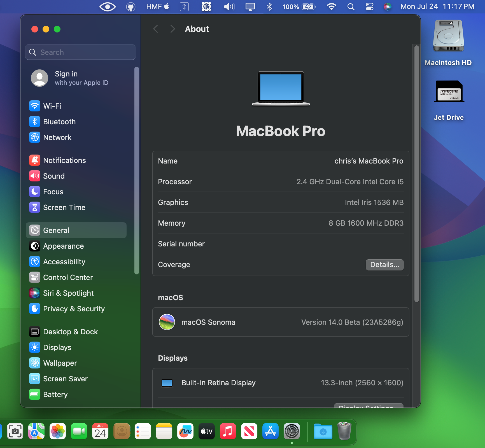Click the sidebar vertical scrollbar

(137, 171)
